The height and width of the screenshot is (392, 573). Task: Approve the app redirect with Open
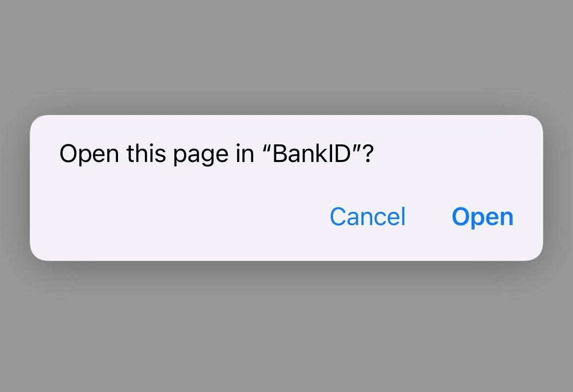pyautogui.click(x=482, y=216)
